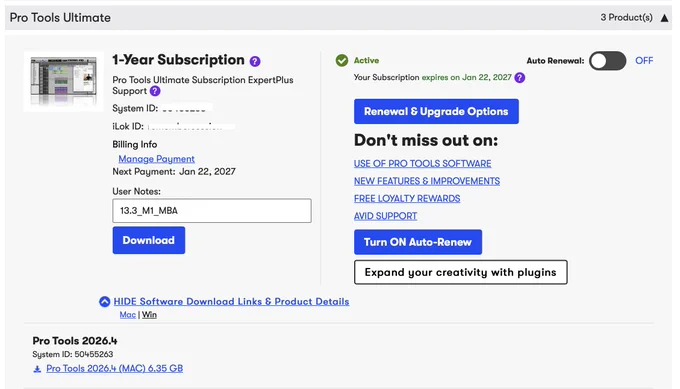Open the AVID SUPPORT link

click(386, 216)
